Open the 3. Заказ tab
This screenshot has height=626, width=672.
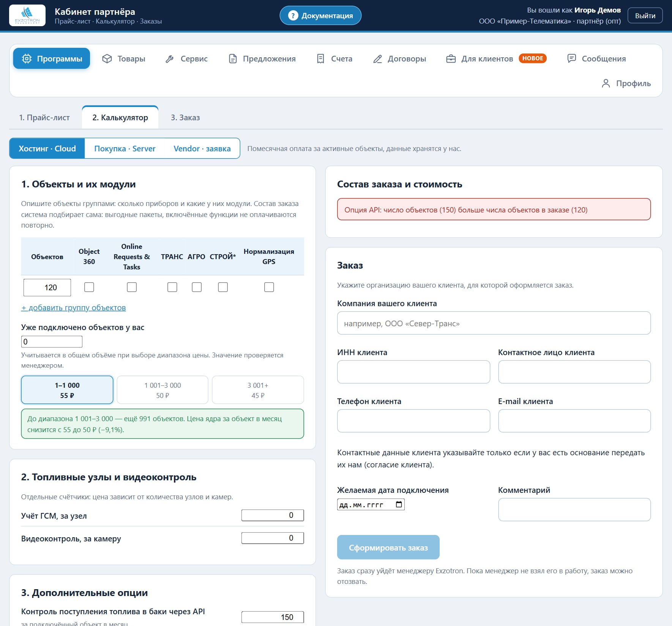(x=185, y=118)
